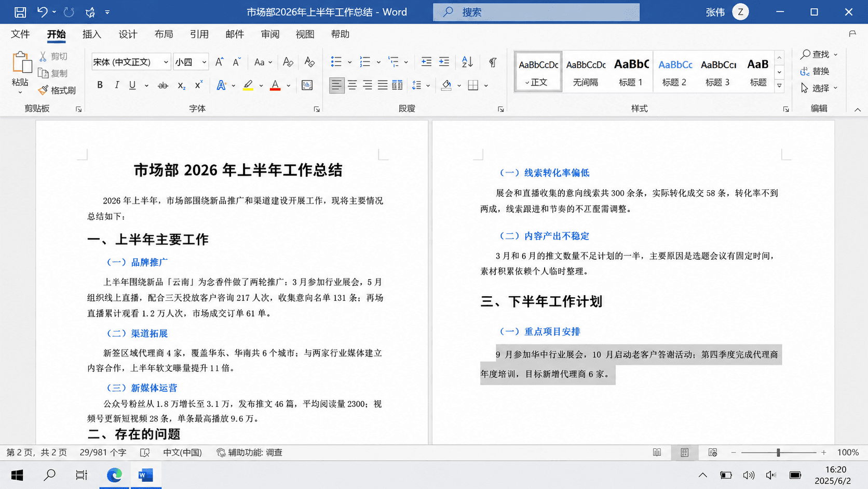This screenshot has height=489, width=868.
Task: Expand the change case Aa dropdown
Action: [270, 62]
